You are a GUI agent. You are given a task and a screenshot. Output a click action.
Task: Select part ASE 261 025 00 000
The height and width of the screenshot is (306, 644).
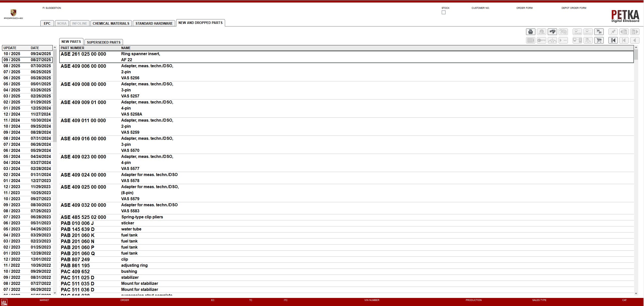click(347, 57)
